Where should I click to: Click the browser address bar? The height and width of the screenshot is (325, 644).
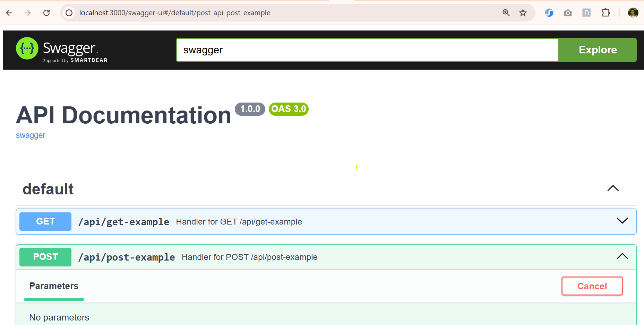243,12
